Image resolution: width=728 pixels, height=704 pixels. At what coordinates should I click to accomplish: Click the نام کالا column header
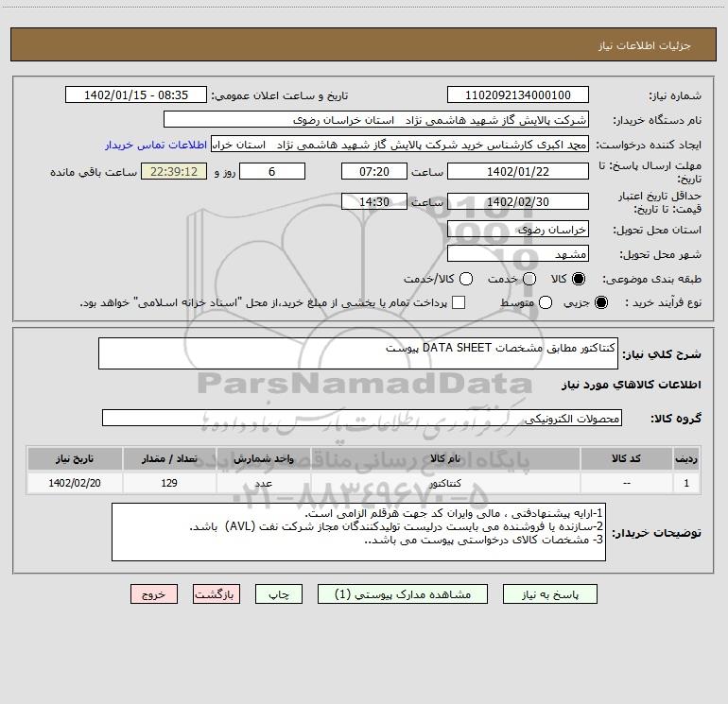pyautogui.click(x=445, y=459)
